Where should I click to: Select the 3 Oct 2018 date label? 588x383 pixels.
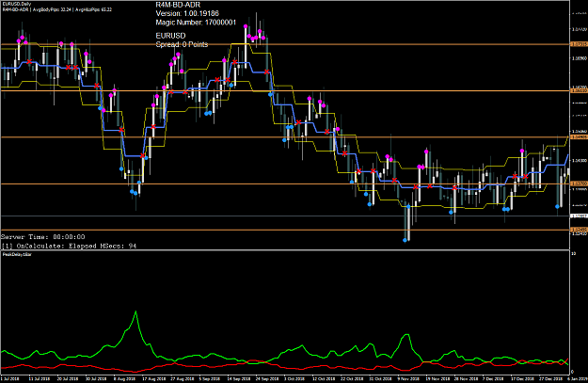(295, 379)
